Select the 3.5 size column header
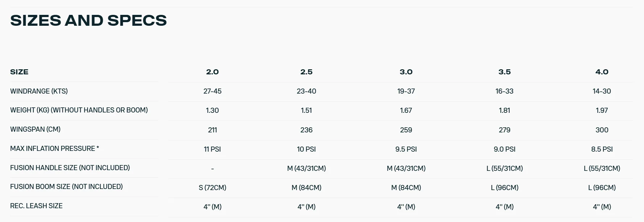The image size is (644, 222). point(504,72)
